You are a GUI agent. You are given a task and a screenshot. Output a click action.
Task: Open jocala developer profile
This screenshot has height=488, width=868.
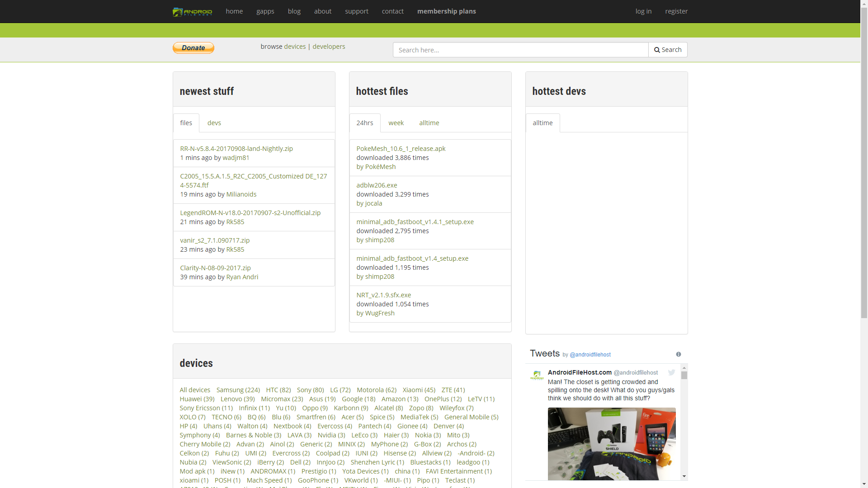coord(373,203)
